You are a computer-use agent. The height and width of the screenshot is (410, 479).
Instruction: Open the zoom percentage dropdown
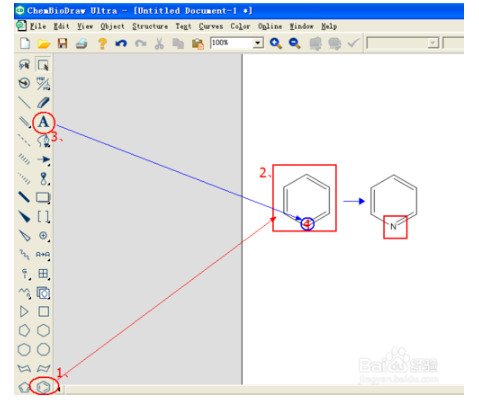coord(258,43)
